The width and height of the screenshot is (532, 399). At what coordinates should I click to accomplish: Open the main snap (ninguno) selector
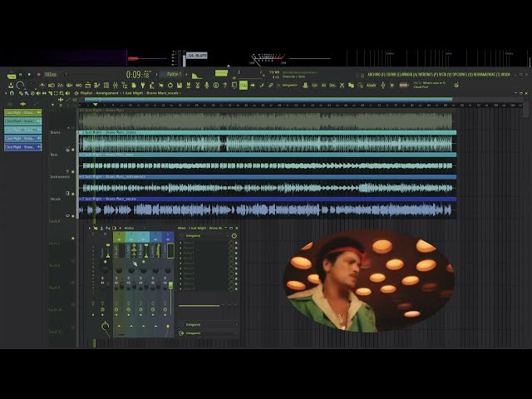(x=290, y=85)
